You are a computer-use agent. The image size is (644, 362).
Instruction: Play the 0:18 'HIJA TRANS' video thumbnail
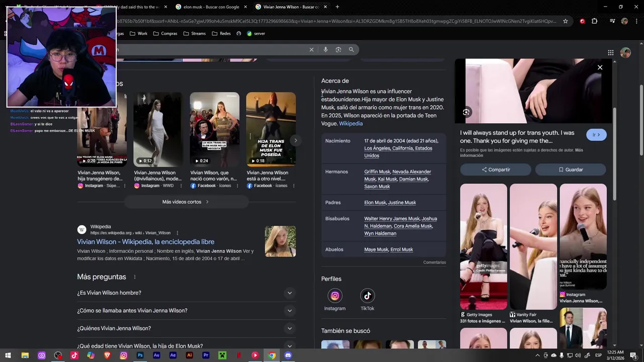coord(271,129)
